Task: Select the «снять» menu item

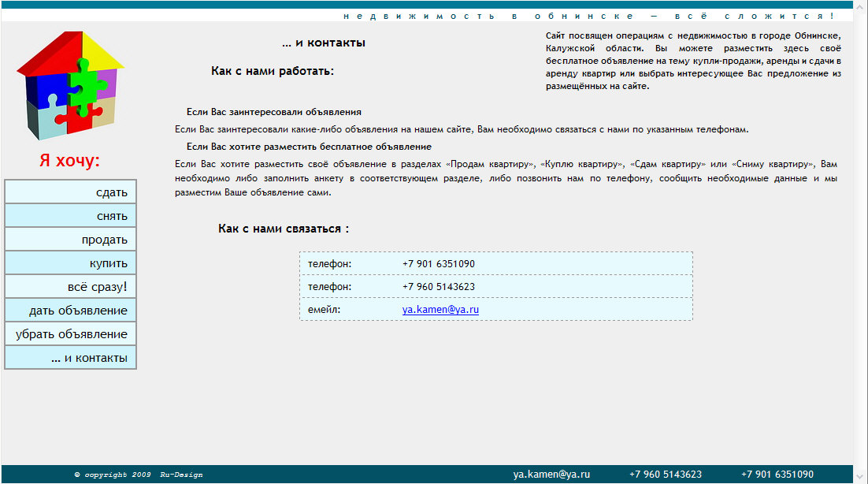Action: click(70, 215)
